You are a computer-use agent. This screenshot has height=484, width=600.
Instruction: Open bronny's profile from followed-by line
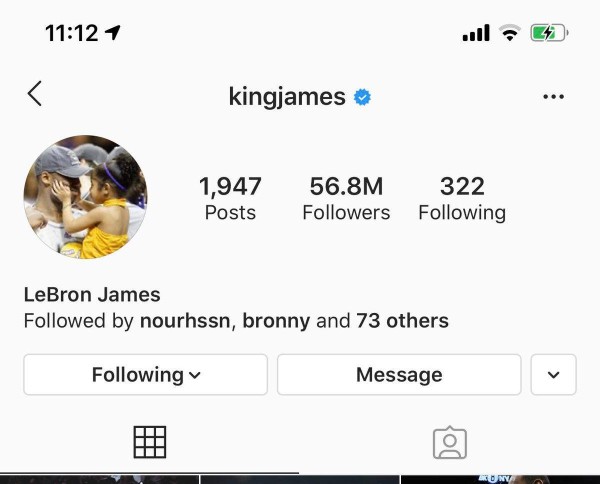(275, 321)
